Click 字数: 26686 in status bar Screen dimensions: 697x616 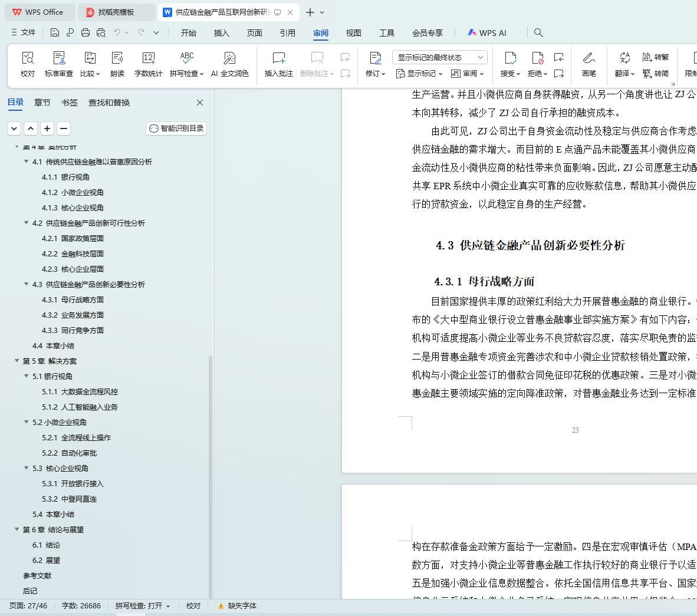point(81,606)
